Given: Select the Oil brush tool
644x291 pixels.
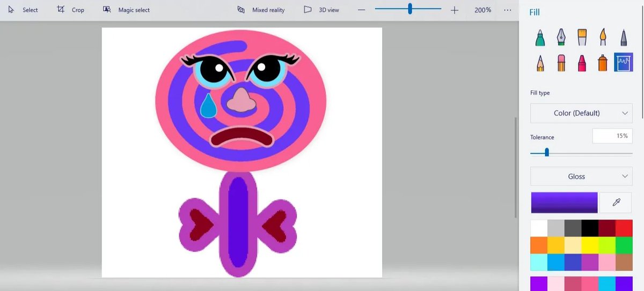Looking at the screenshot, I should pyautogui.click(x=582, y=37).
